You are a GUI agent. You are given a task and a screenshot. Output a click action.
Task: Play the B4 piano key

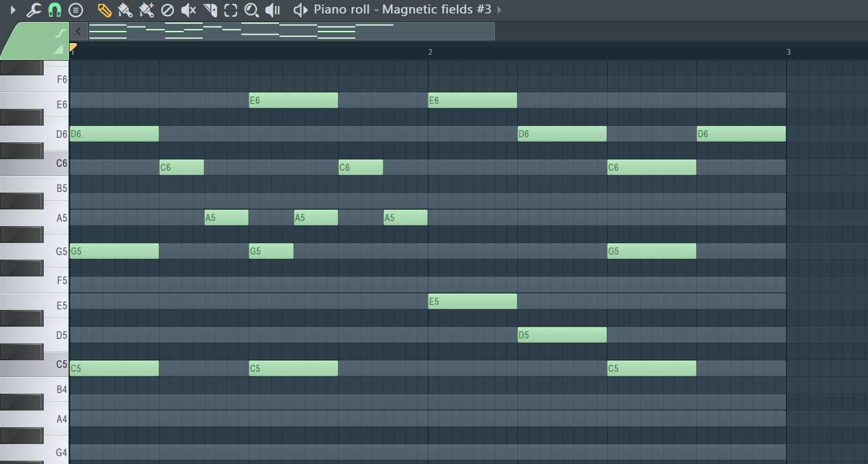point(34,389)
